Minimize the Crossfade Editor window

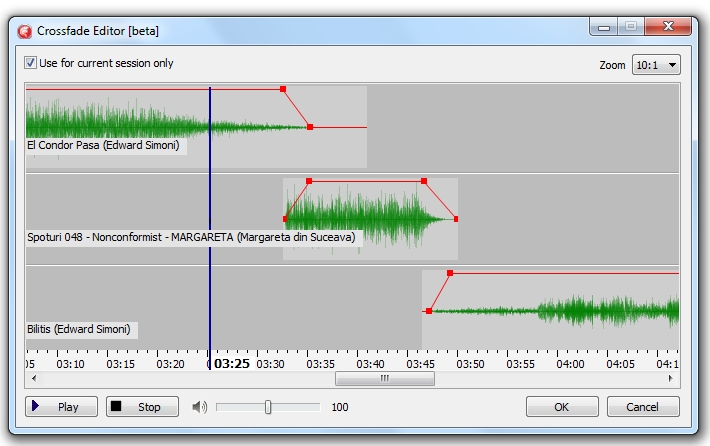[603, 27]
